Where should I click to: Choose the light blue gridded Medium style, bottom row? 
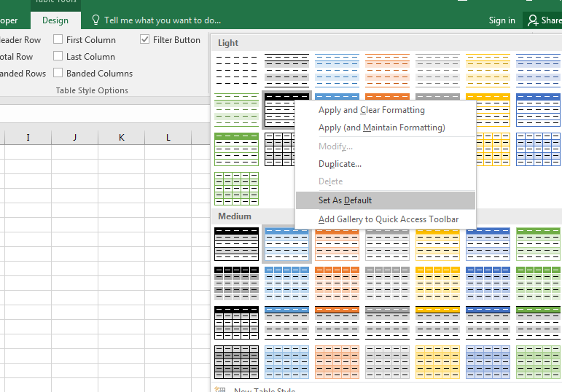pos(286,362)
